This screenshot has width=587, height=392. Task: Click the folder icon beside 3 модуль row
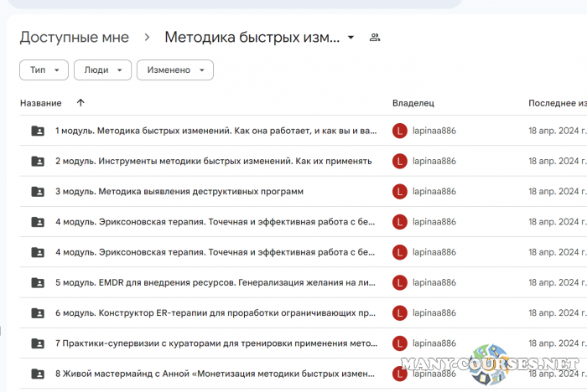coord(38,191)
